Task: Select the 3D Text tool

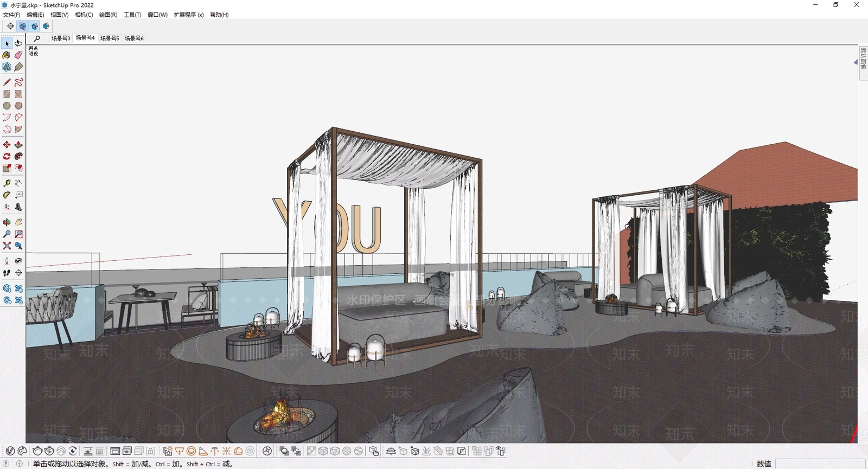Action: click(x=18, y=207)
